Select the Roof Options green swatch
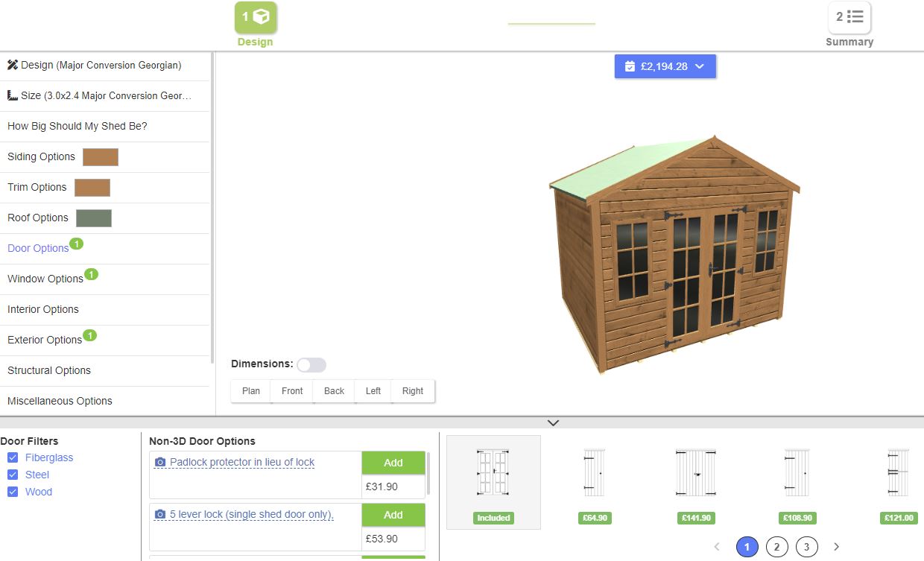Viewport: 924px width, 561px height. point(94,218)
